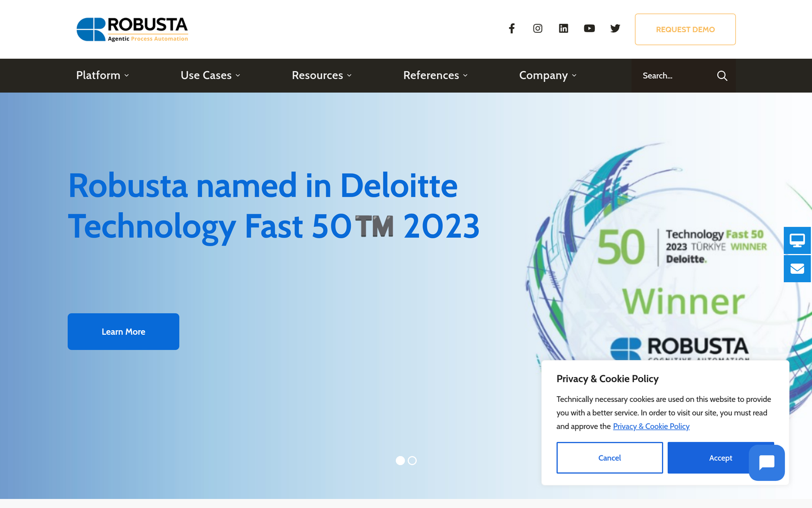Open the YouTube social icon
This screenshot has width=812, height=508.
click(589, 28)
